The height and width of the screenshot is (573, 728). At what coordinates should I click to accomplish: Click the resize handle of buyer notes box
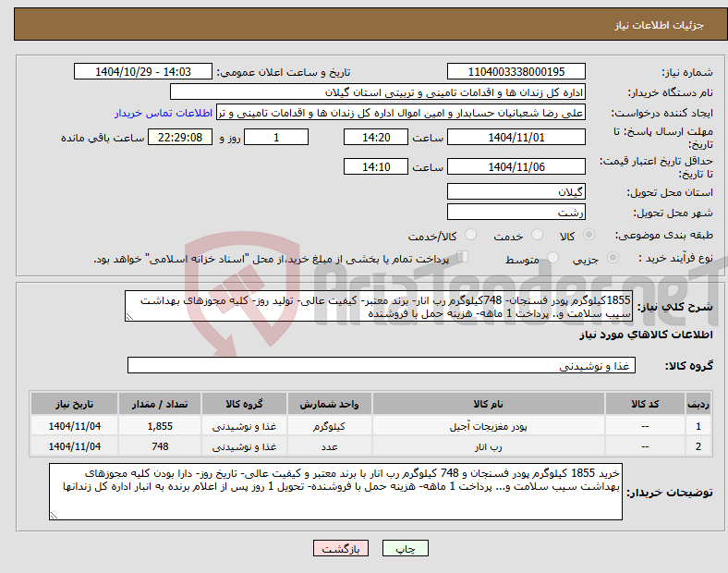point(54,516)
